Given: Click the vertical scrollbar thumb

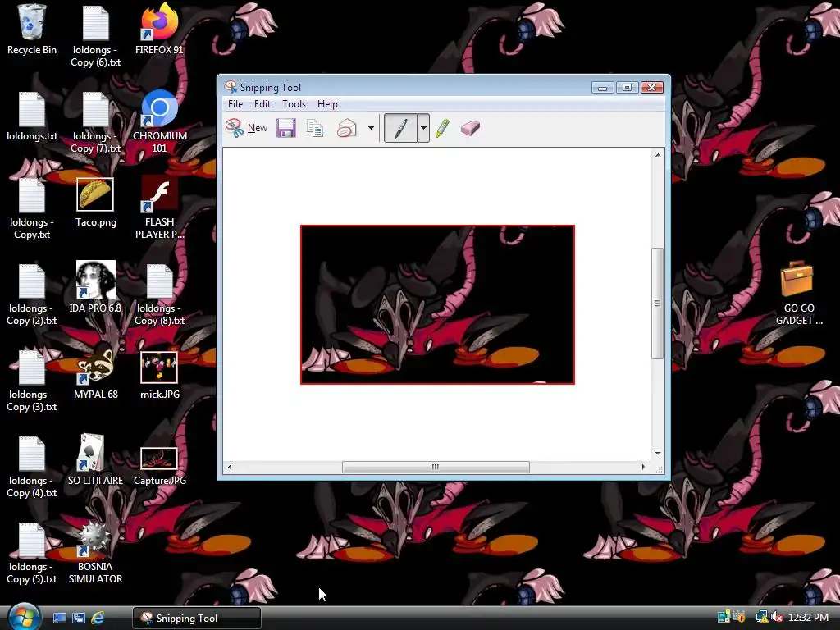Looking at the screenshot, I should [657, 304].
